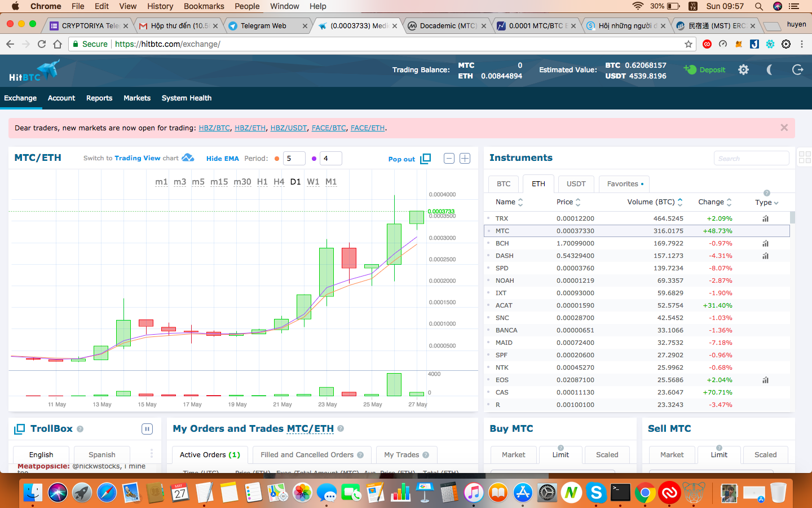Open the FACE/ETH market link
Viewport: 812px width, 508px height.
click(x=368, y=128)
